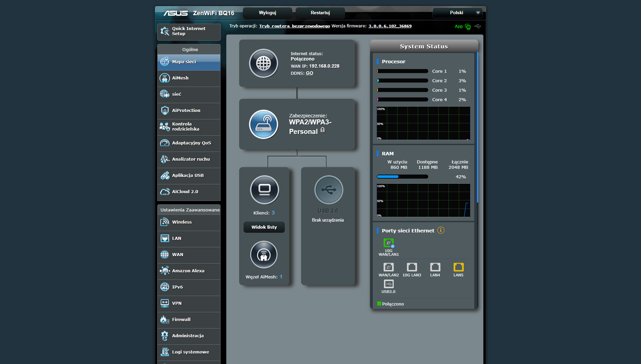Open the Polski language dropdown
The width and height of the screenshot is (641, 364).
[457, 13]
